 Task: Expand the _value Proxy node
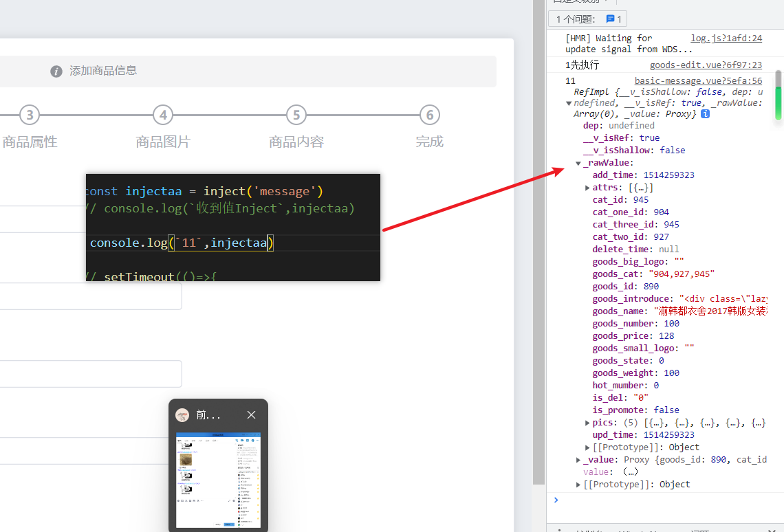point(578,460)
